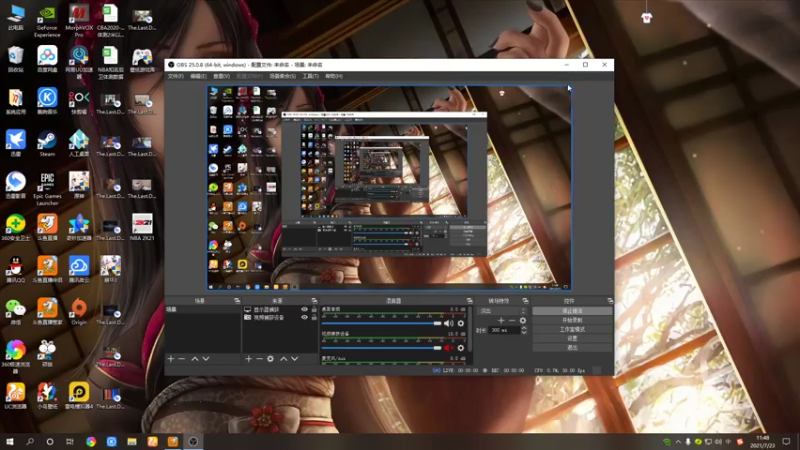Move scene down in Scenes panel
Image resolution: width=800 pixels, height=450 pixels.
point(206,359)
